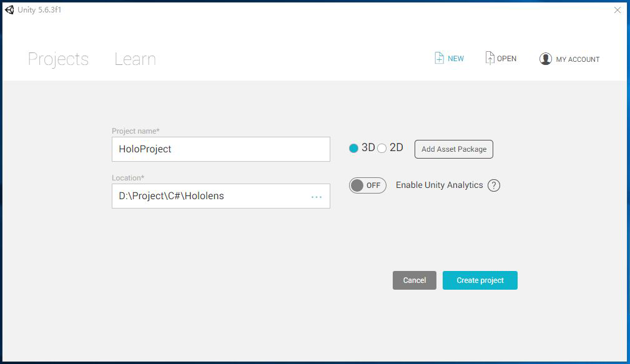Click the My Account avatar icon
This screenshot has height=364, width=630.
pos(545,59)
